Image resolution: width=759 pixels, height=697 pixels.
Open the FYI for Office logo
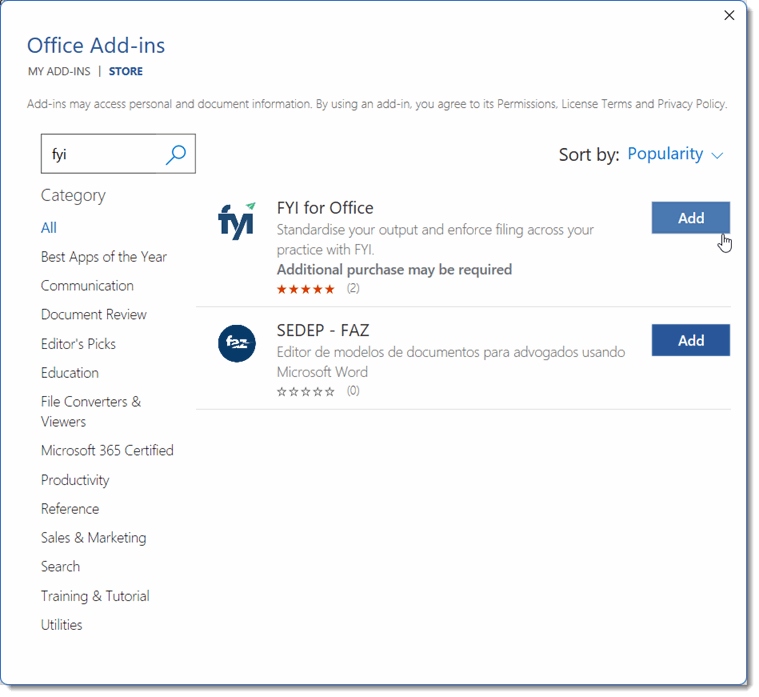(x=237, y=221)
